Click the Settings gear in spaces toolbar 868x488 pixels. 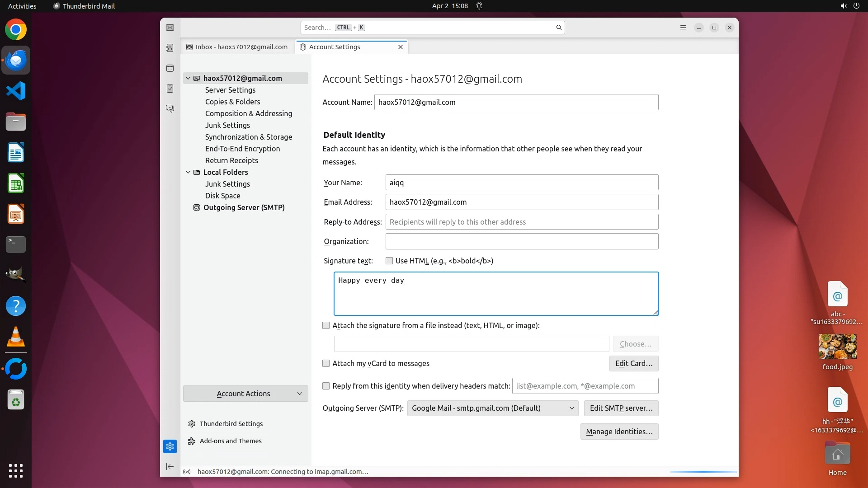point(170,446)
